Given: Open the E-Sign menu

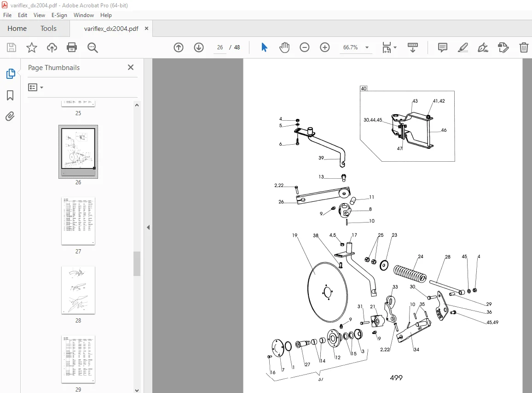Looking at the screenshot, I should [x=59, y=15].
